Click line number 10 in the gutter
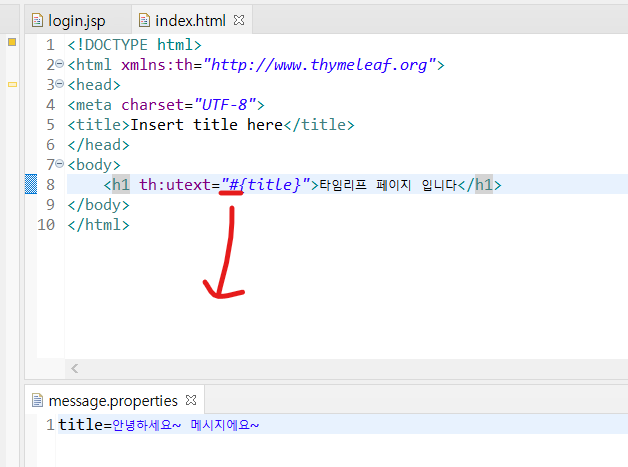This screenshot has height=467, width=628. tap(46, 225)
